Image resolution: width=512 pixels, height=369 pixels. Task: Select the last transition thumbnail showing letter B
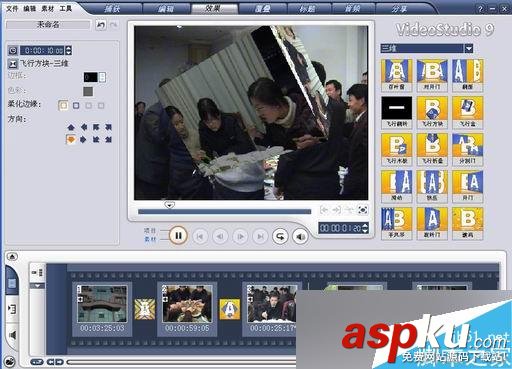pyautogui.click(x=468, y=223)
